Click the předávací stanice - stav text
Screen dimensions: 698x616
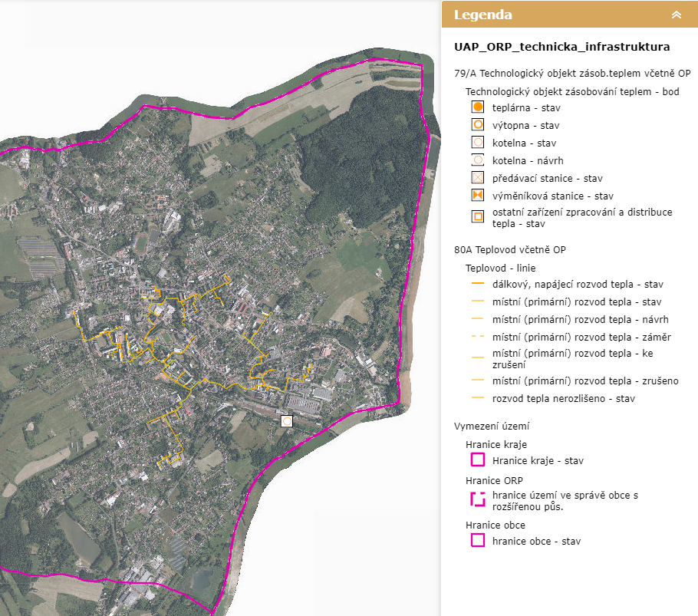pos(547,178)
